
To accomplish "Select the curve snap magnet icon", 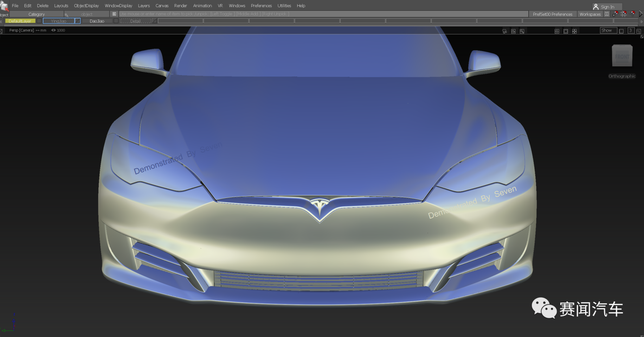I will click(632, 14).
